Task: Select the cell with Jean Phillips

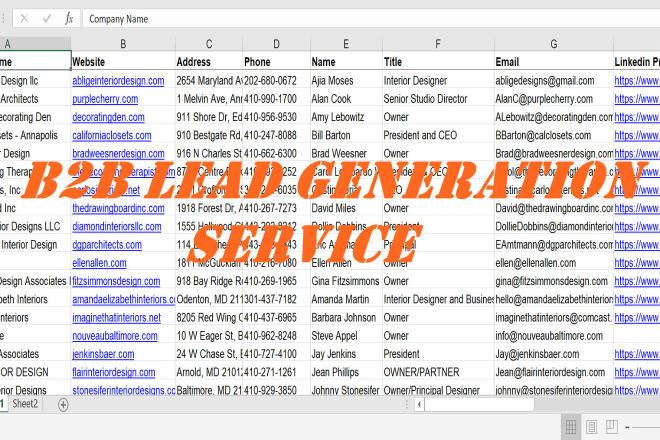Action: coord(346,372)
